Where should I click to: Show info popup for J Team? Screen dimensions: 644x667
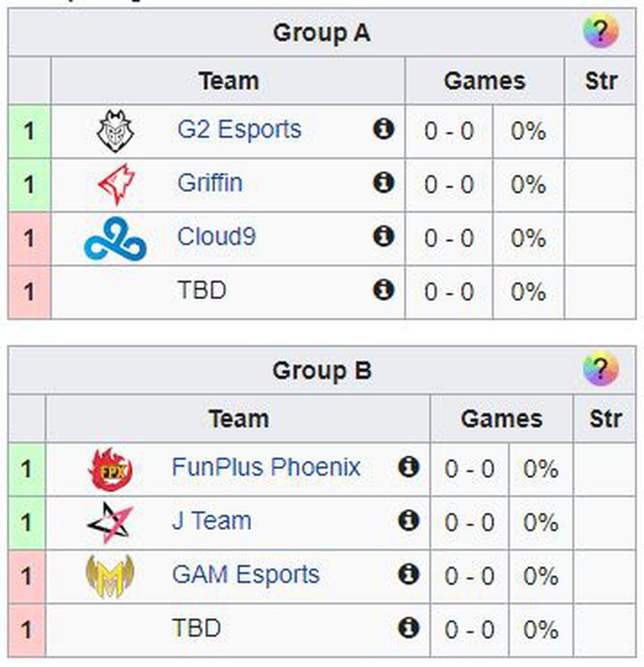pyautogui.click(x=408, y=521)
